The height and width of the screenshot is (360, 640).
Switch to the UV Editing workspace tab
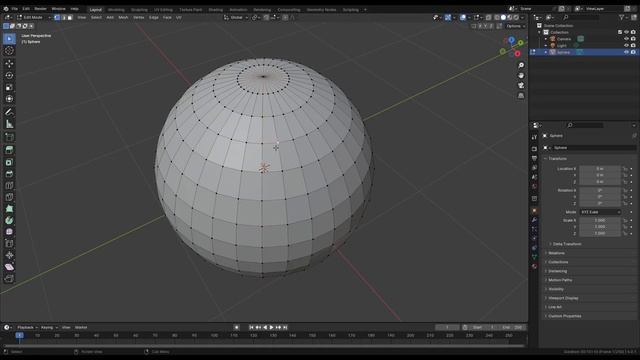pyautogui.click(x=163, y=9)
